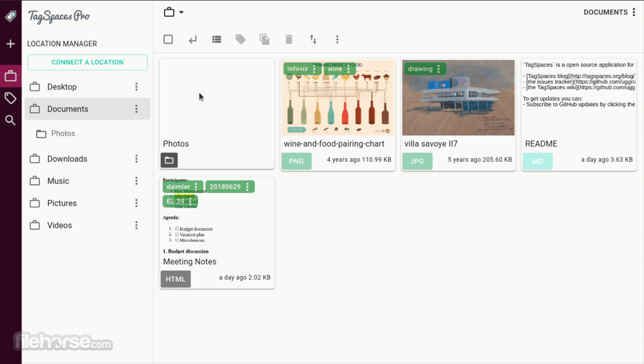Switch to list view with toolbar icon
The height and width of the screenshot is (364, 644).
coord(217,40)
